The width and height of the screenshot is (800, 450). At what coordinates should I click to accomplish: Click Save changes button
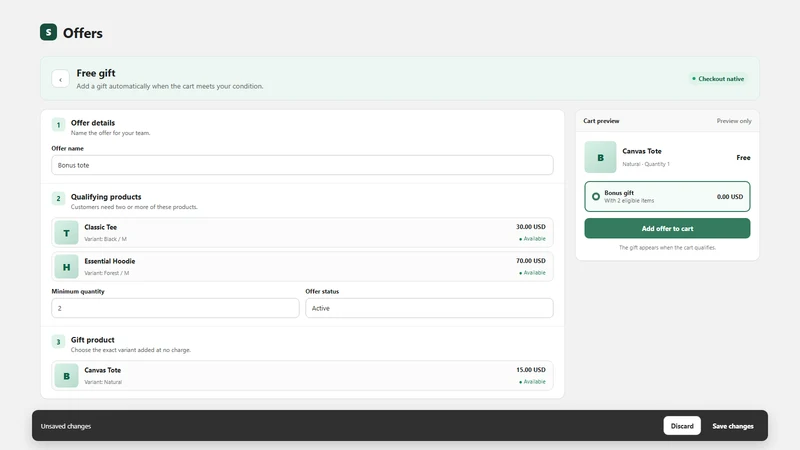733,426
